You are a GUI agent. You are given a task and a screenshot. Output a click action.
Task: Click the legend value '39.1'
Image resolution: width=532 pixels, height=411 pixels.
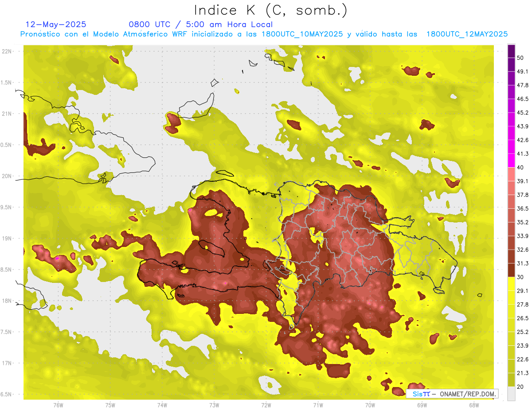click(x=522, y=181)
